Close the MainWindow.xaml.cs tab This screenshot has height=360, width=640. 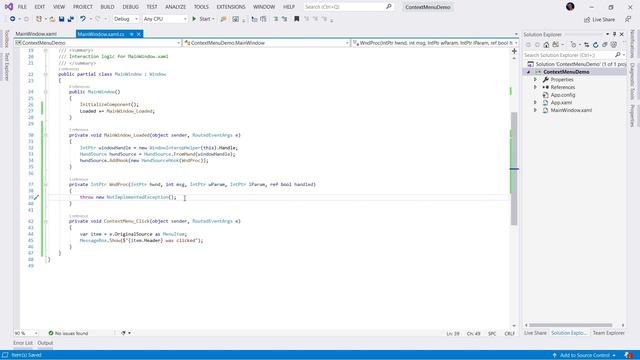[139, 34]
